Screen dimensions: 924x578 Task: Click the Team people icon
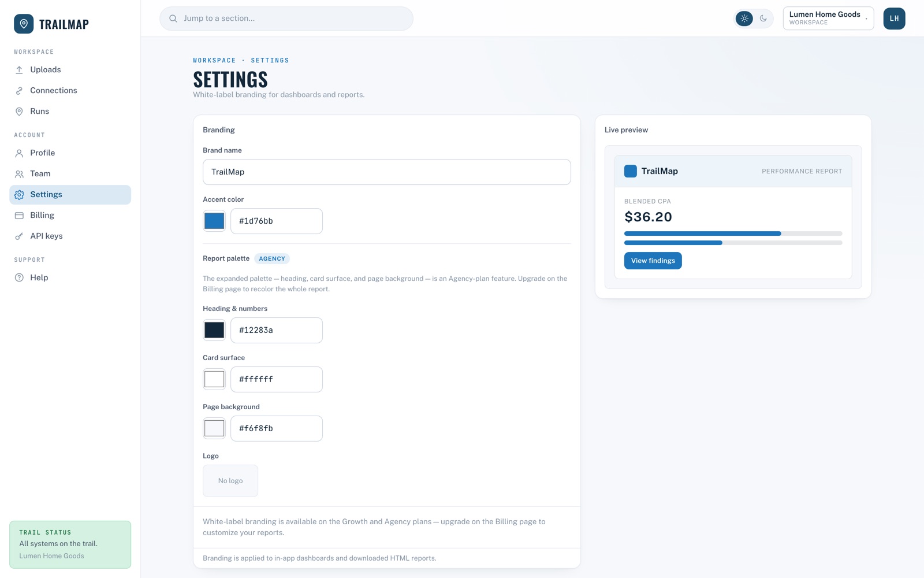(x=19, y=174)
